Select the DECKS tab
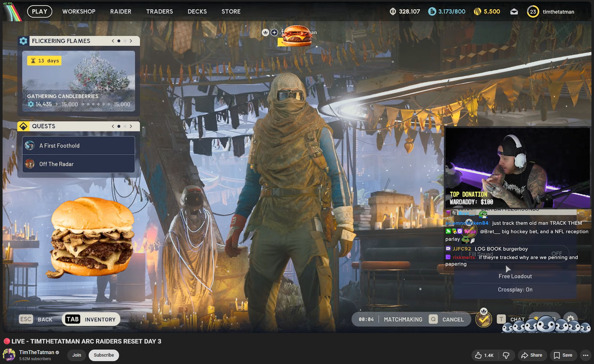594x364 pixels. (197, 12)
